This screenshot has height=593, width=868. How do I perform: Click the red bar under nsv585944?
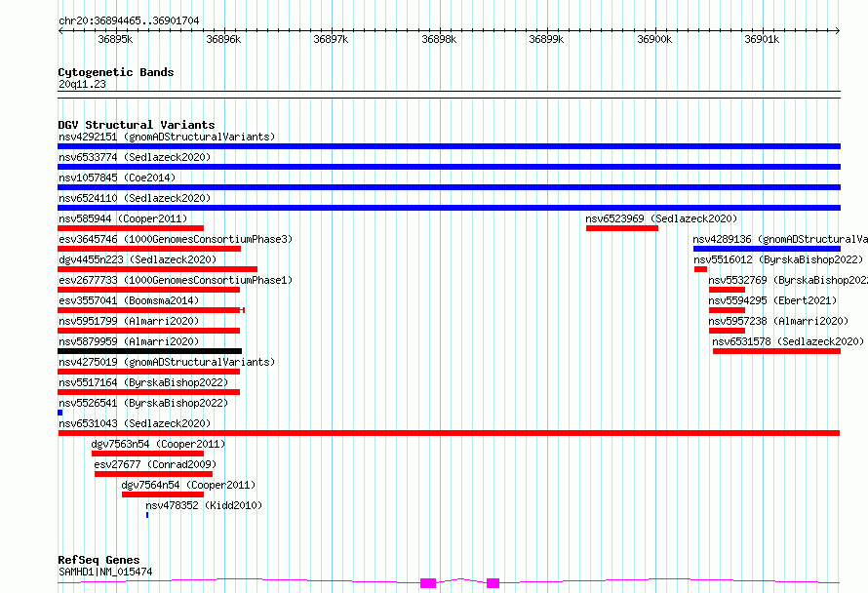131,228
